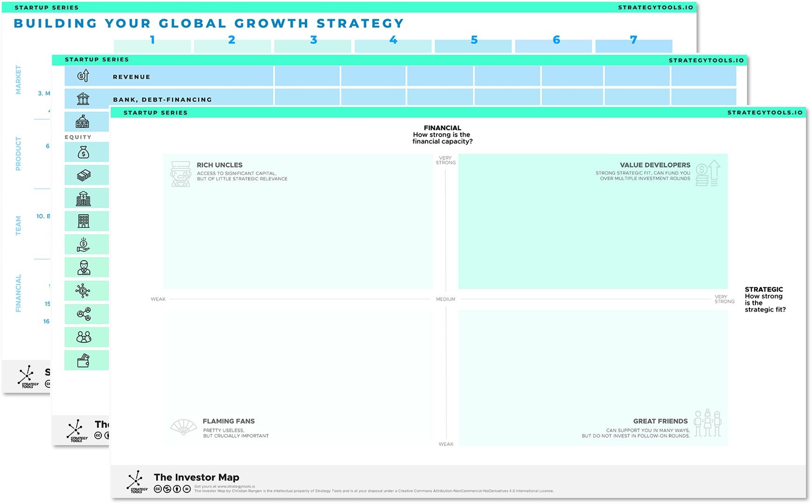
Task: Click the Strategy Tools logo beside Investor Map
Action: coord(136,482)
